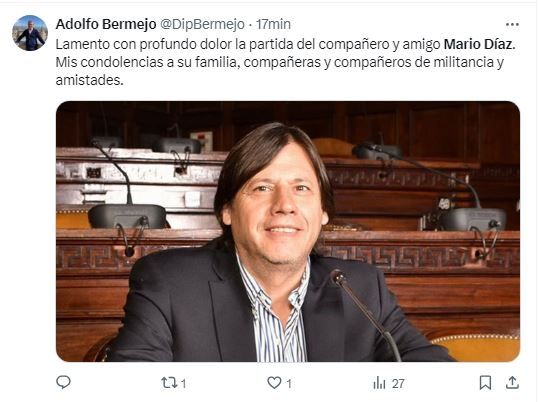
Task: Retweet the post using the repost arrows icon
Action: [168, 382]
